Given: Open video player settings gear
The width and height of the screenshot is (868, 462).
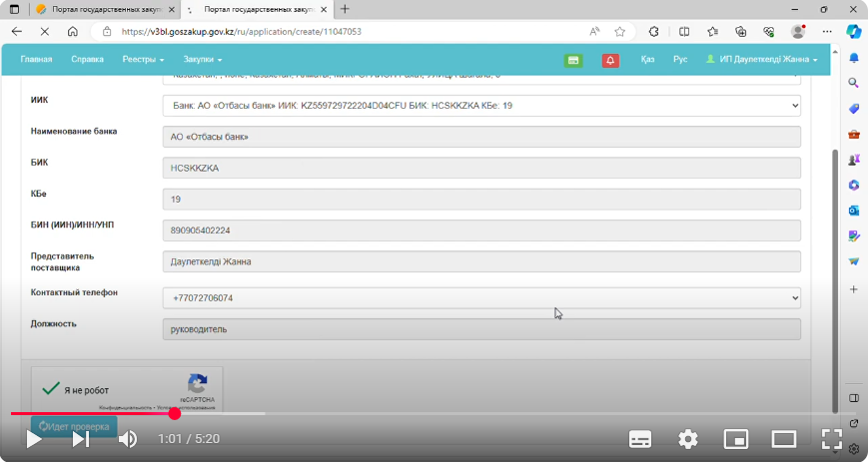Looking at the screenshot, I should [x=687, y=439].
